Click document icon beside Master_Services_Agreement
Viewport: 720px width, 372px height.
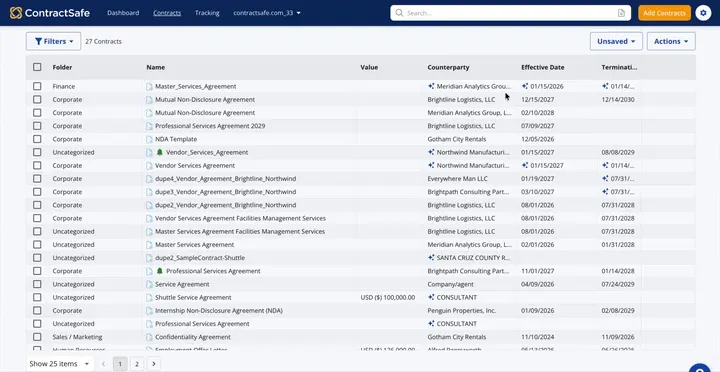click(x=149, y=86)
